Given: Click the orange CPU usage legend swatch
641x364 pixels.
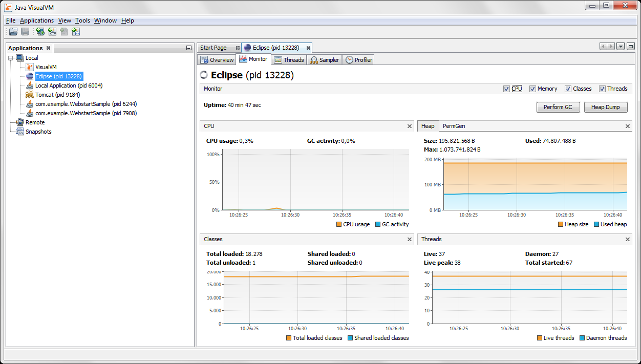Looking at the screenshot, I should (x=339, y=224).
